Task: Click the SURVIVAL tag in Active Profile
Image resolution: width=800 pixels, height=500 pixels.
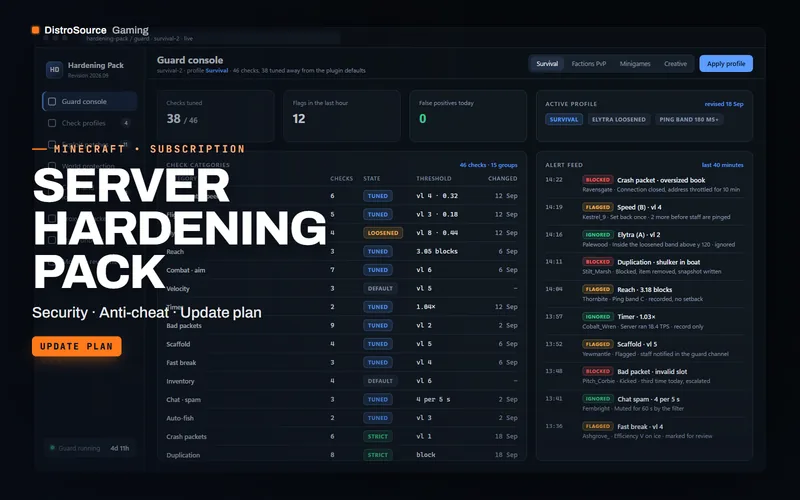Action: (x=564, y=119)
